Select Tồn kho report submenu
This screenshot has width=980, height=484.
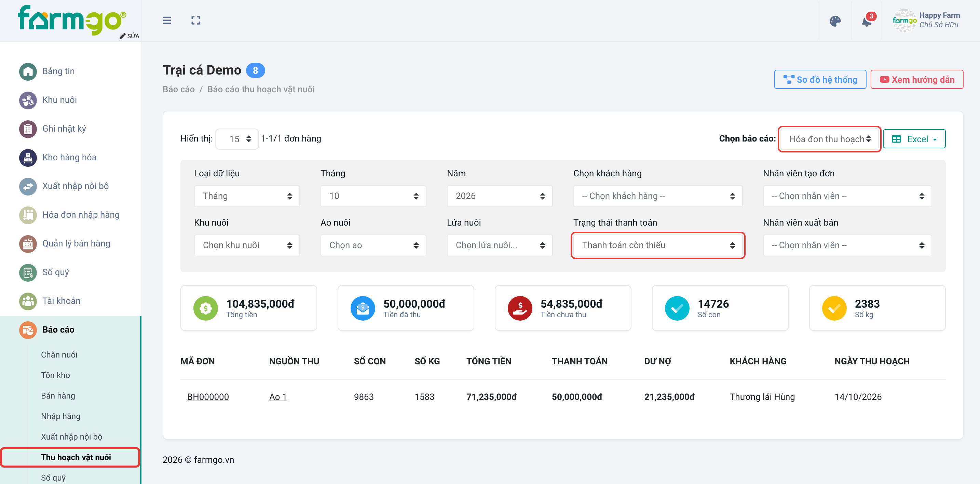pyautogui.click(x=55, y=376)
